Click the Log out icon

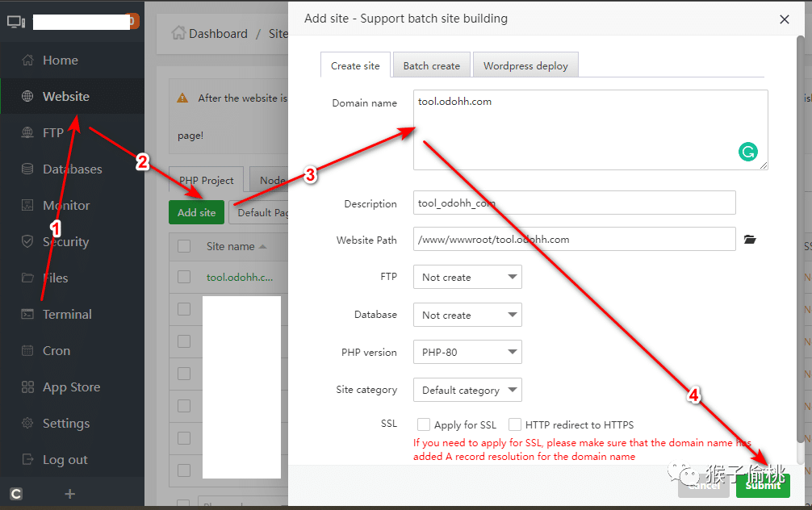(x=27, y=460)
